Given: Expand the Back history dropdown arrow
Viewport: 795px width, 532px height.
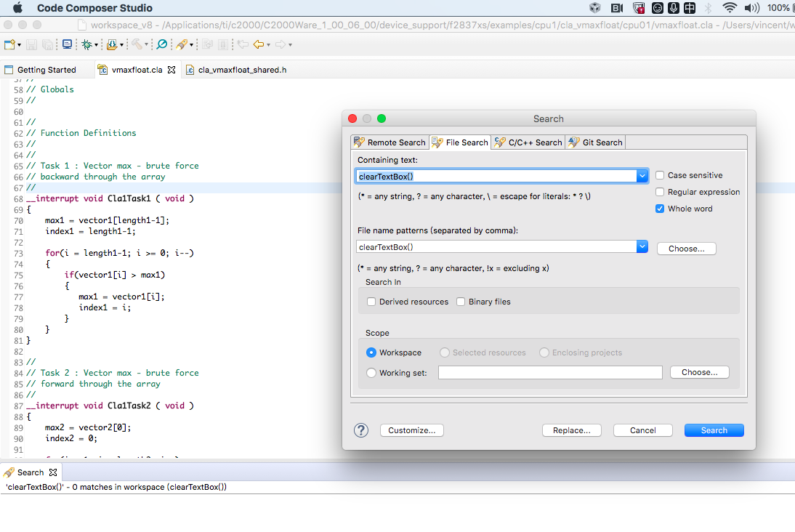Looking at the screenshot, I should point(268,45).
